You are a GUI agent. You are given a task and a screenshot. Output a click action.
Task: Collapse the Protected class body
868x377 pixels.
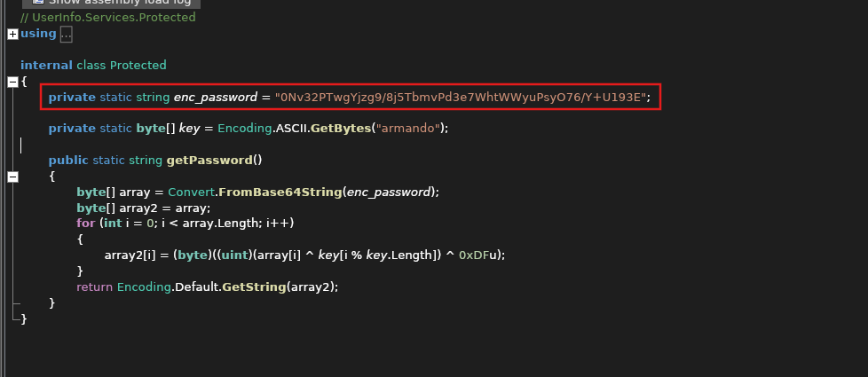[x=12, y=82]
